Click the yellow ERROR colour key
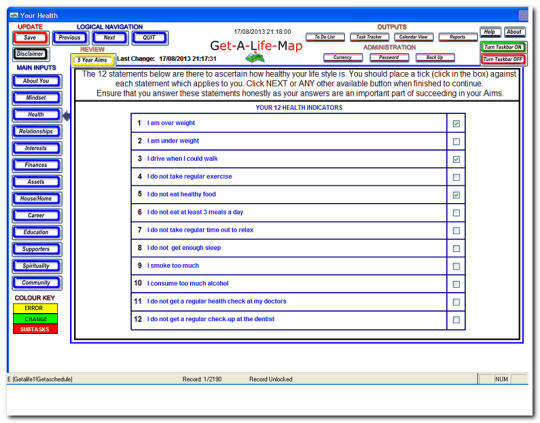 [x=35, y=308]
